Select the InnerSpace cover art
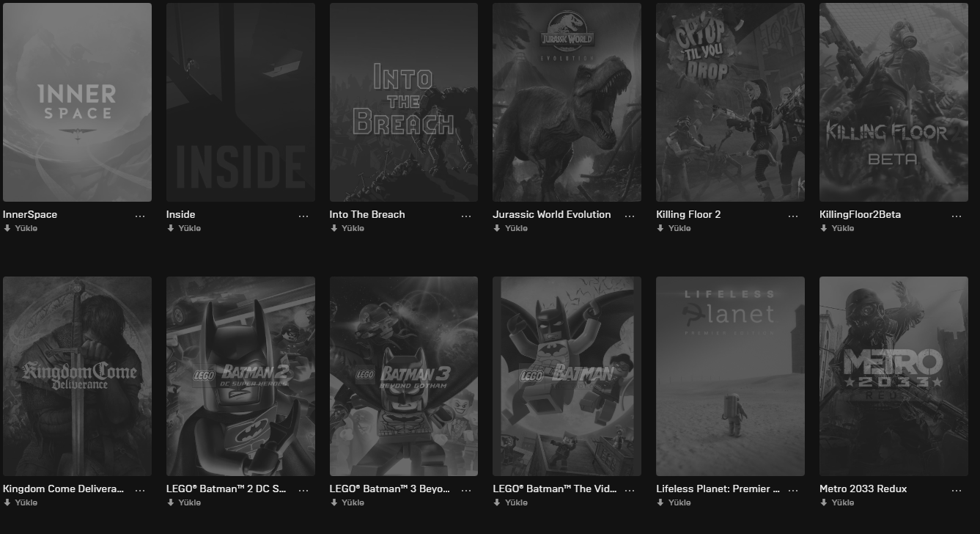Image resolution: width=980 pixels, height=534 pixels. coord(77,102)
